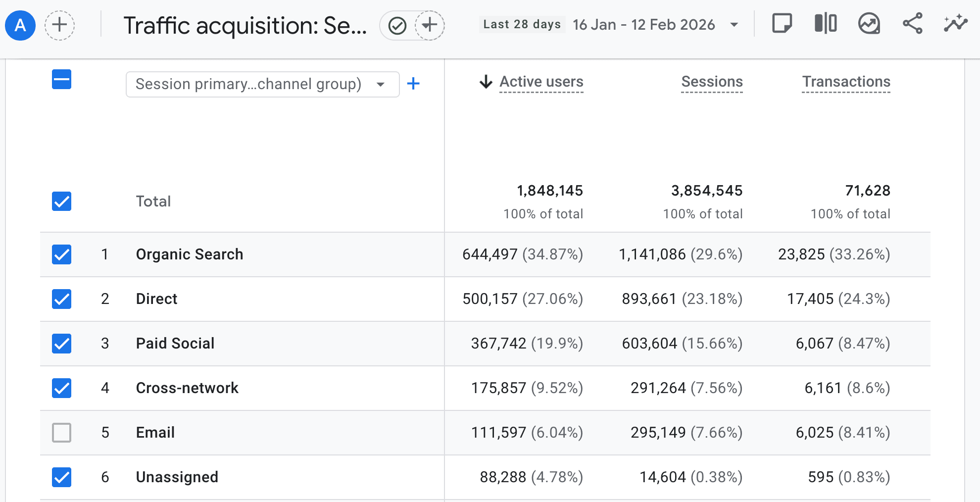Add a filter via the plus beside the checkmark
The image size is (980, 502).
[x=430, y=25]
